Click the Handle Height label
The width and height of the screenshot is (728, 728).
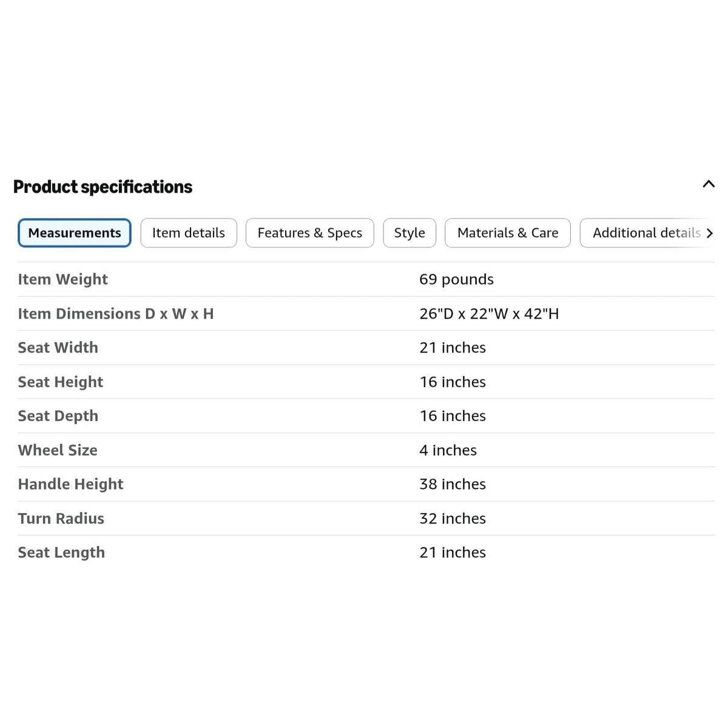click(x=71, y=484)
